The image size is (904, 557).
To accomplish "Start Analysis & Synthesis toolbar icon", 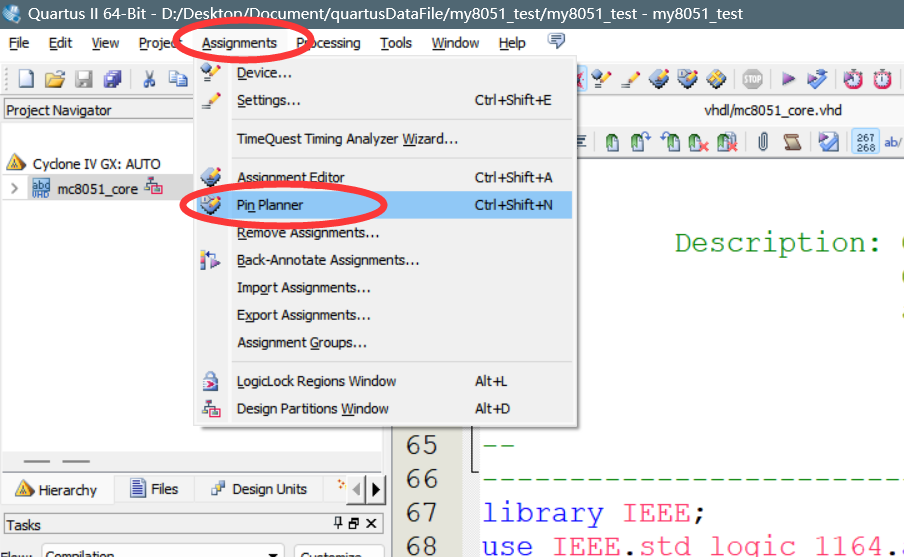I will pyautogui.click(x=817, y=78).
